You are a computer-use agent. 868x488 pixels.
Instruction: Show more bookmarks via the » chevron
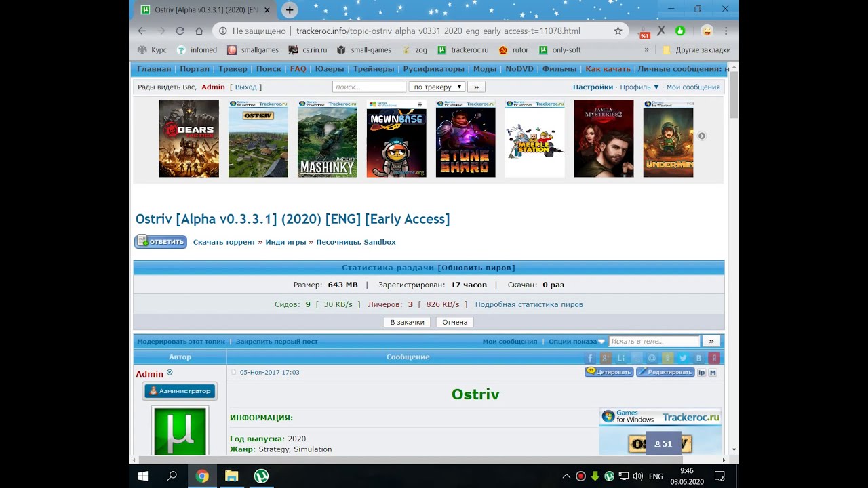click(646, 49)
